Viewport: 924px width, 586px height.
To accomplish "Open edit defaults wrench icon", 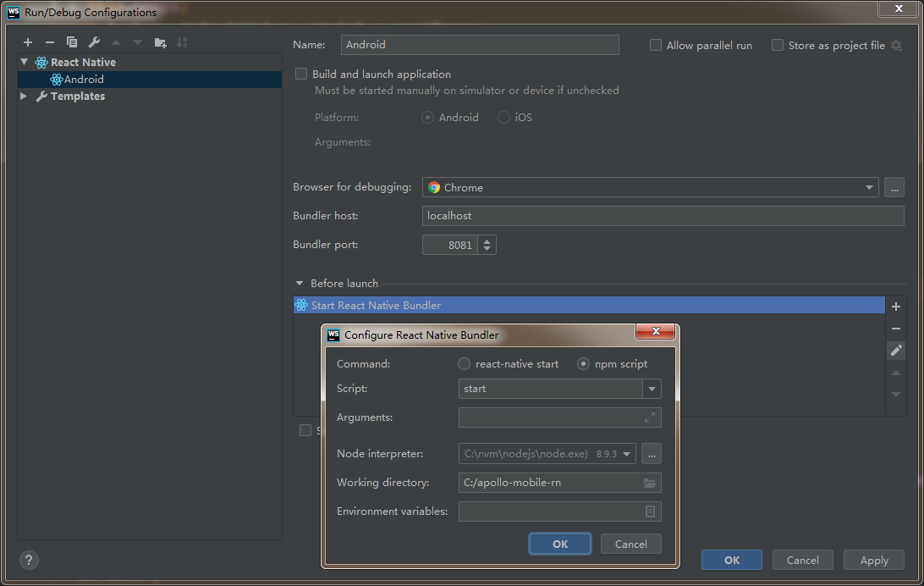I will [x=94, y=42].
